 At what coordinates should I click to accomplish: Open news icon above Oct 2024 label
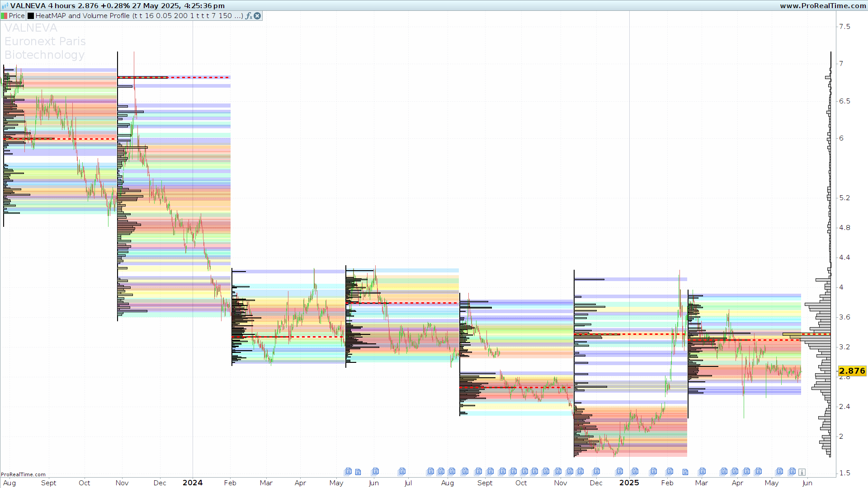[x=524, y=472]
